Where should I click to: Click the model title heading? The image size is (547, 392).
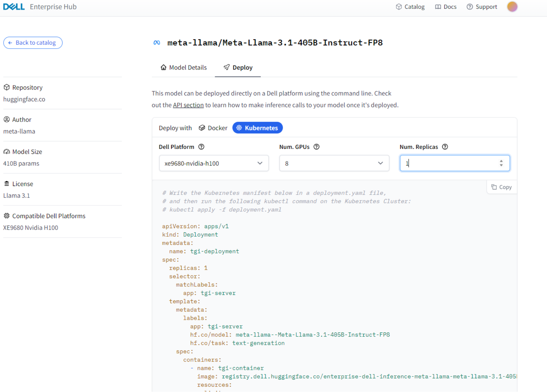(275, 43)
